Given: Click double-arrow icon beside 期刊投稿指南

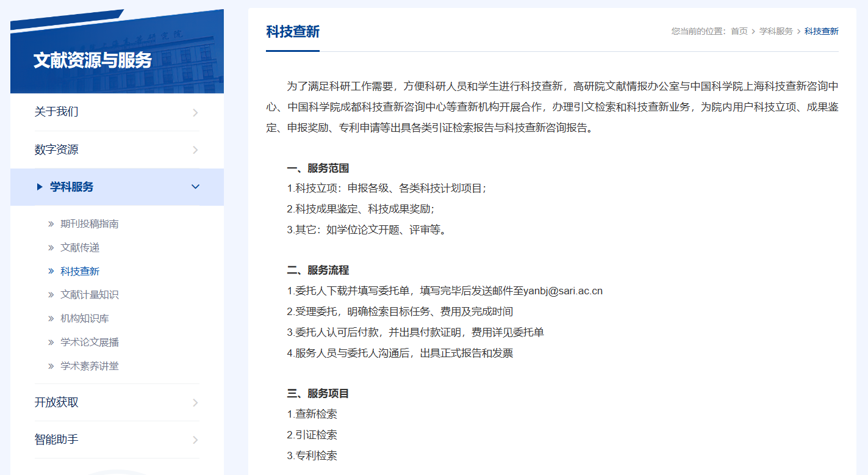Looking at the screenshot, I should [x=51, y=224].
